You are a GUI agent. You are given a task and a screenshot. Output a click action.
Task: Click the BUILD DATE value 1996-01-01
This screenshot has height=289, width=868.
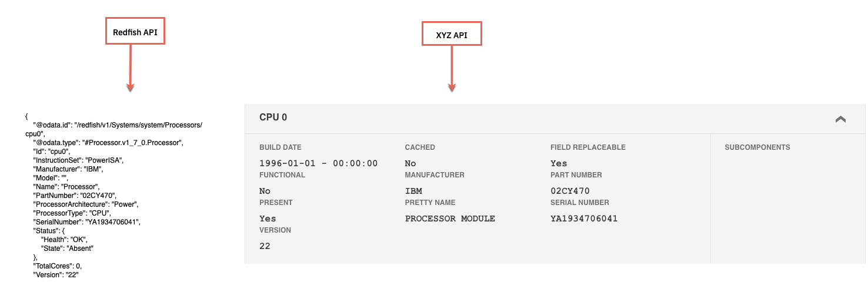[319, 163]
